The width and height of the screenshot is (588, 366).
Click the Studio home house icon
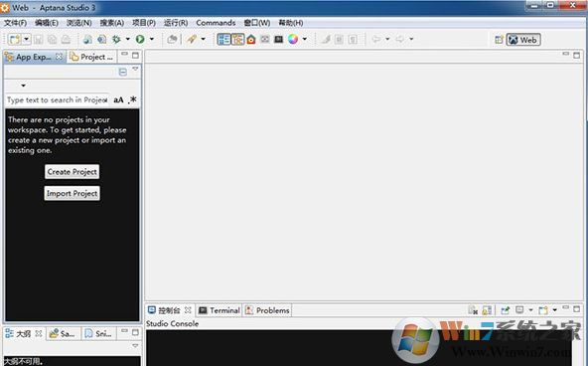click(251, 39)
